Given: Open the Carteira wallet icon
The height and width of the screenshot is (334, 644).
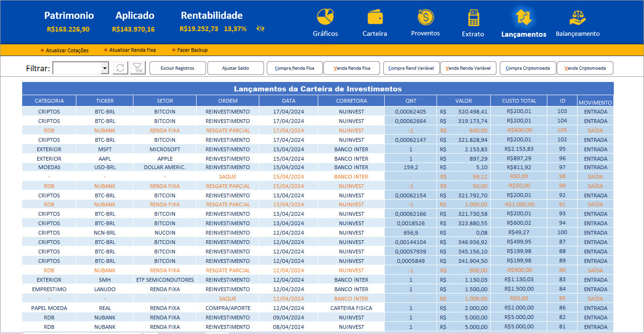Looking at the screenshot, I should 375,17.
